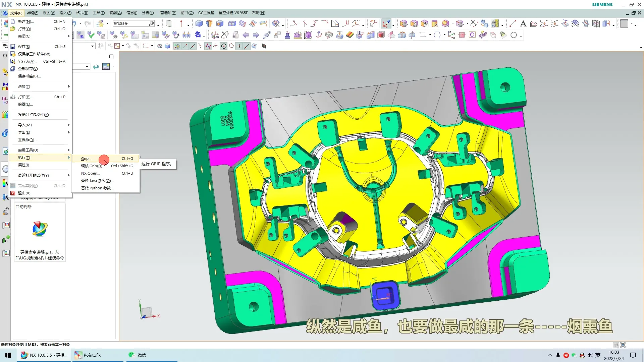Select the Line tool icon
The width and height of the screenshot is (644, 362).
click(x=513, y=24)
